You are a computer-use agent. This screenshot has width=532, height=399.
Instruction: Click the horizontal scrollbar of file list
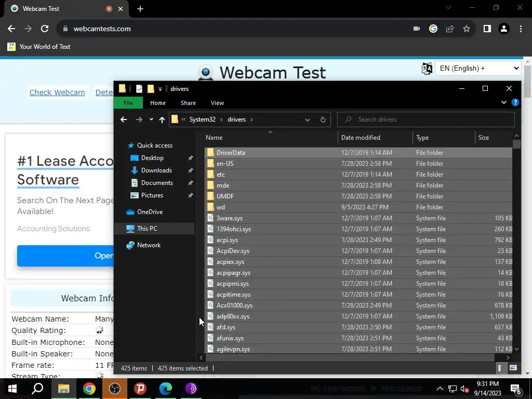pos(350,357)
